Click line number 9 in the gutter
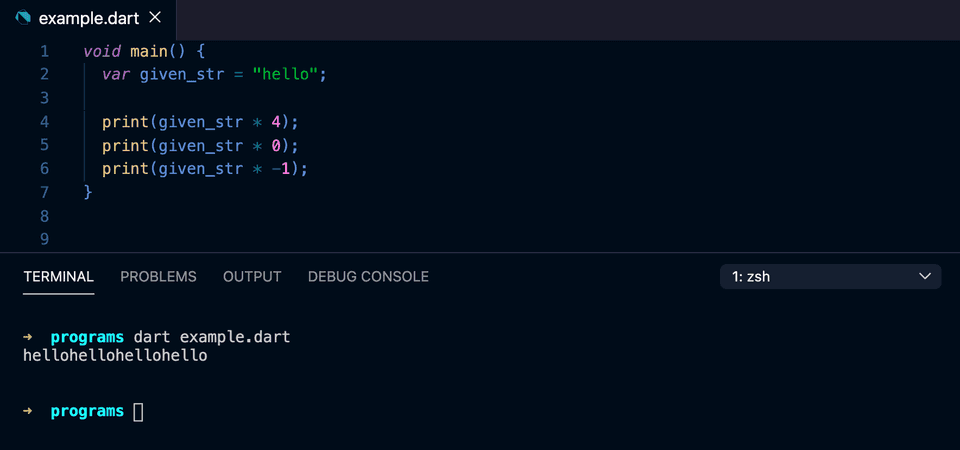The height and width of the screenshot is (450, 960). 44,239
